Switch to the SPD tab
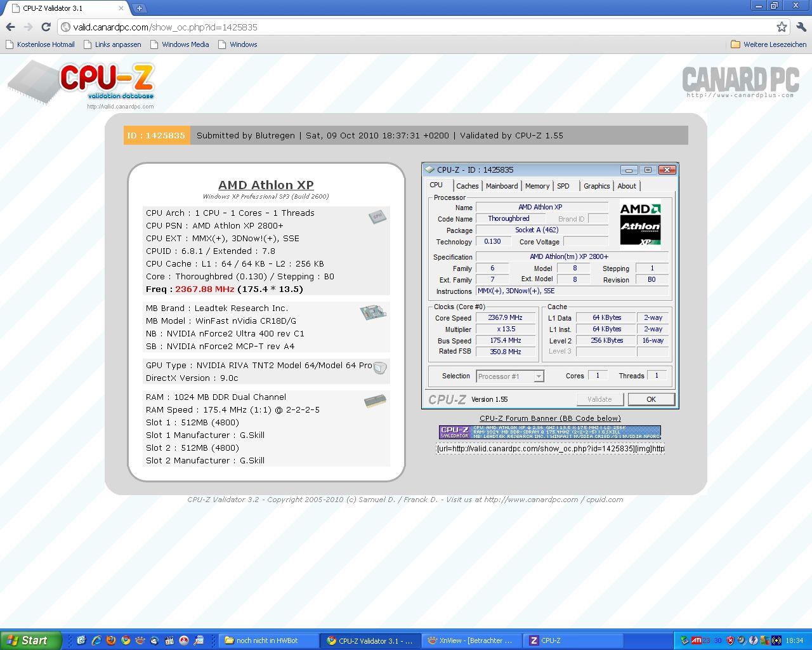The width and height of the screenshot is (812, 650). [x=563, y=186]
